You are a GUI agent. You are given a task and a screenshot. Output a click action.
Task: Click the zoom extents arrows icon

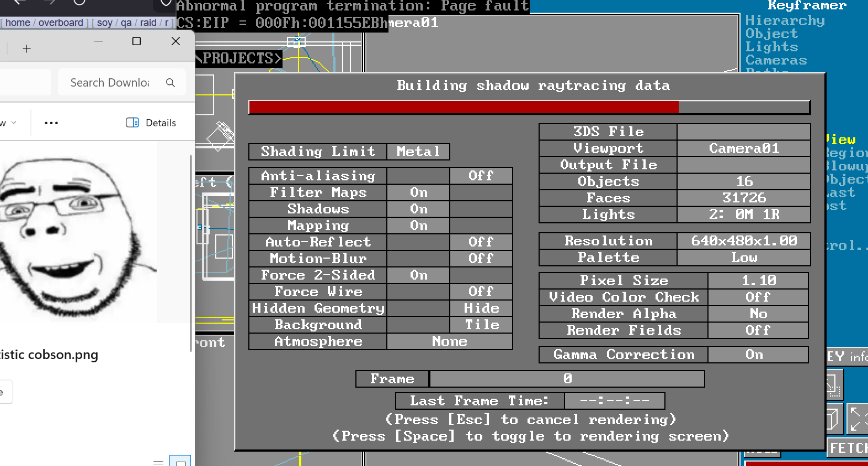click(856, 419)
